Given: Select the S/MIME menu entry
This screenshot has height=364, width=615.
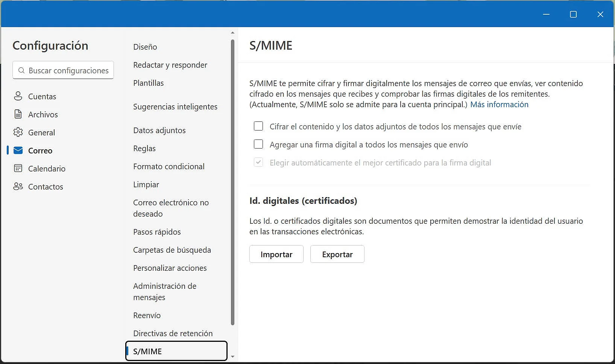Looking at the screenshot, I should pos(176,351).
